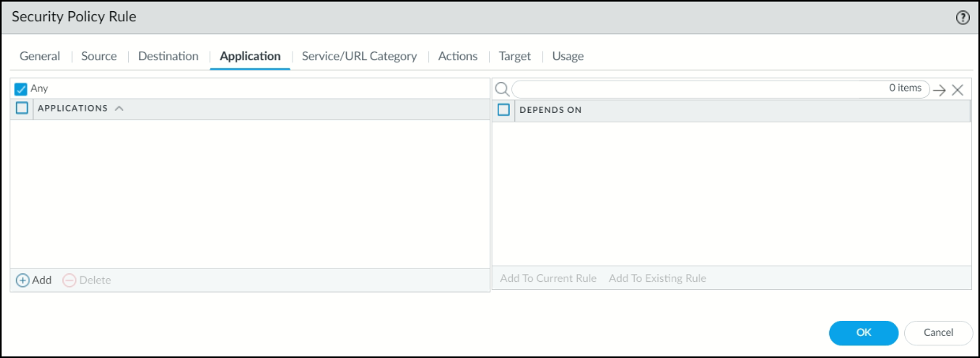Open the Source tab
980x358 pixels.
99,56
